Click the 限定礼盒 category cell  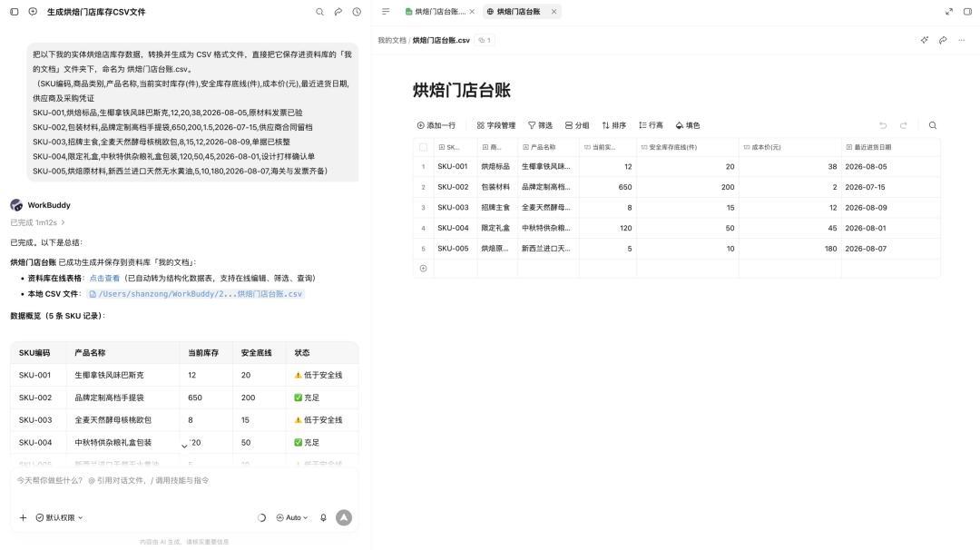497,228
